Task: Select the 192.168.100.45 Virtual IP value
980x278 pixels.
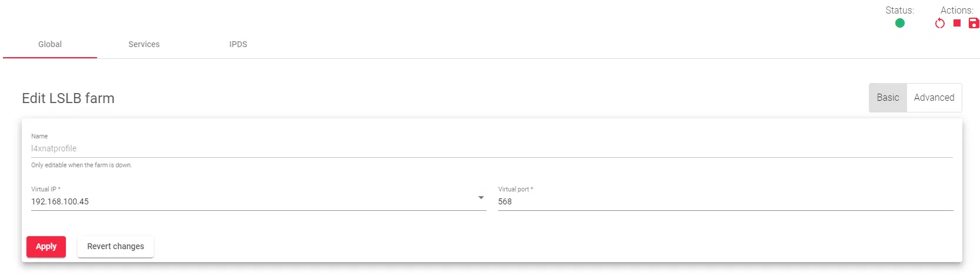Action: pyautogui.click(x=60, y=201)
